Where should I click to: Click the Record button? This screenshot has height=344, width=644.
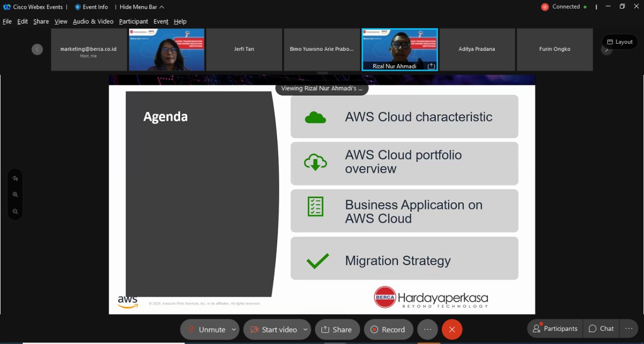click(388, 329)
